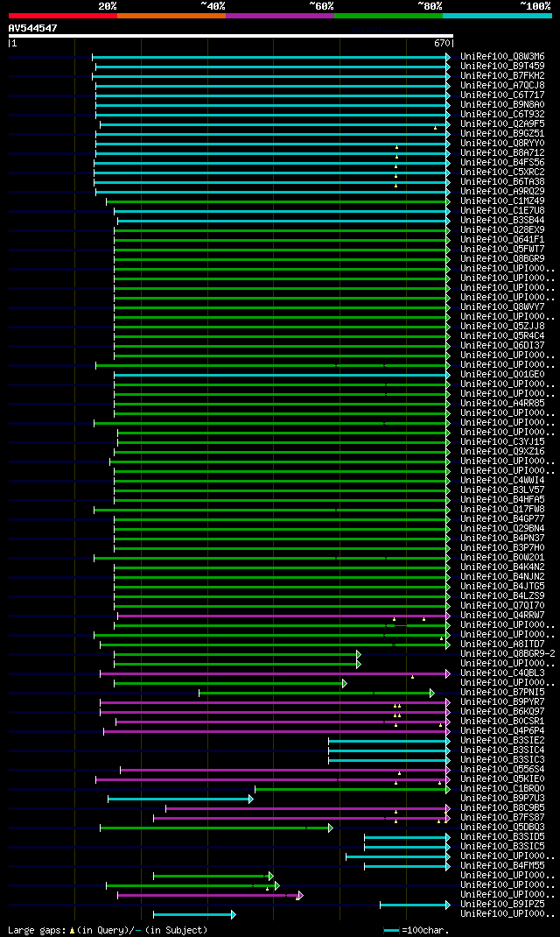
Task: Click the short cyan bar of UniRef100_B3SIC5
Action: 407,847
